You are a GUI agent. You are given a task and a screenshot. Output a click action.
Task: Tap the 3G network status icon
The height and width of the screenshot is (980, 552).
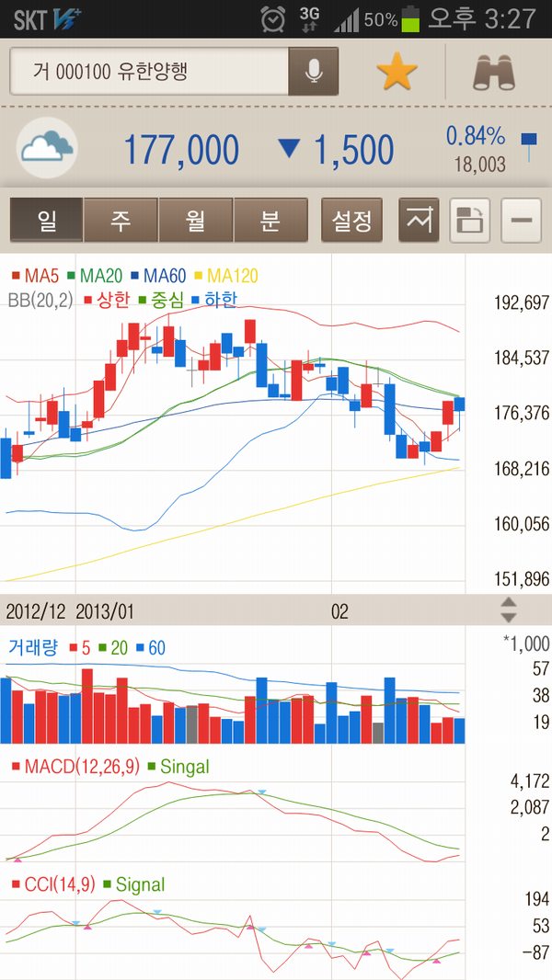(x=309, y=19)
